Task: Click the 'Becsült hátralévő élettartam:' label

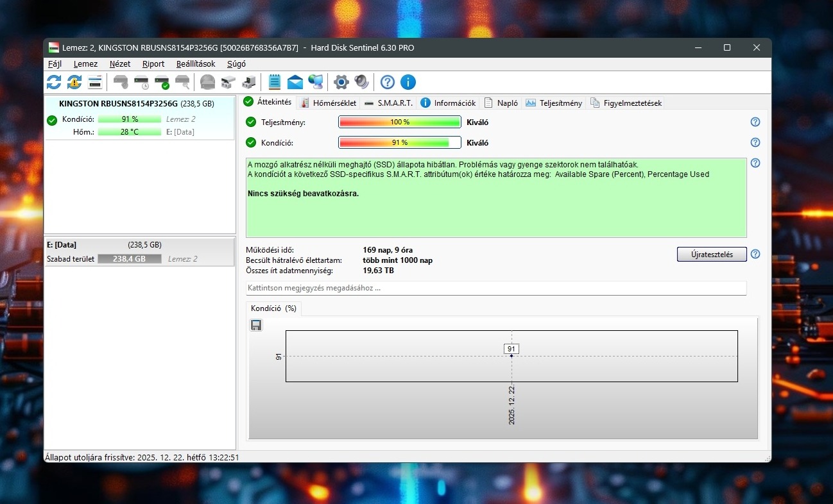Action: coord(294,260)
